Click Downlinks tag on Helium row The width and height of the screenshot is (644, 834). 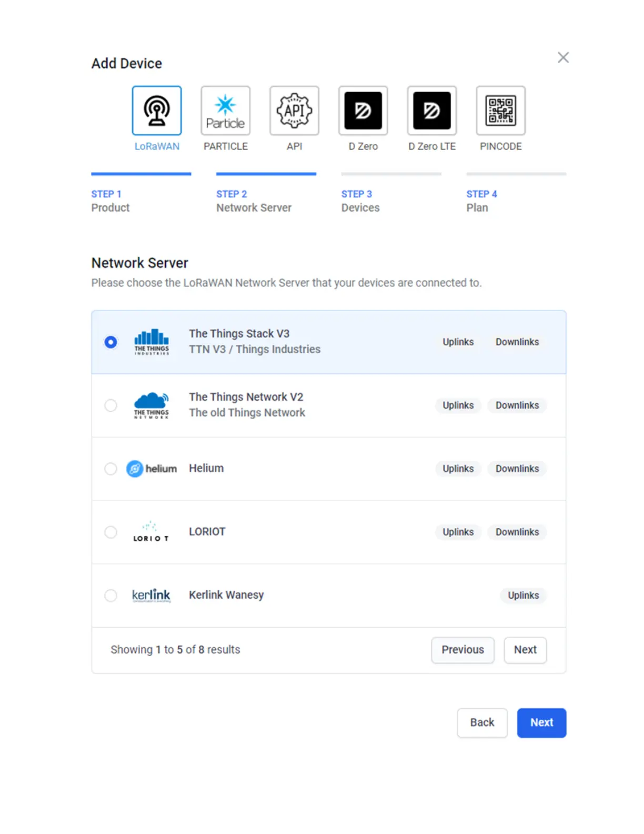tap(517, 469)
